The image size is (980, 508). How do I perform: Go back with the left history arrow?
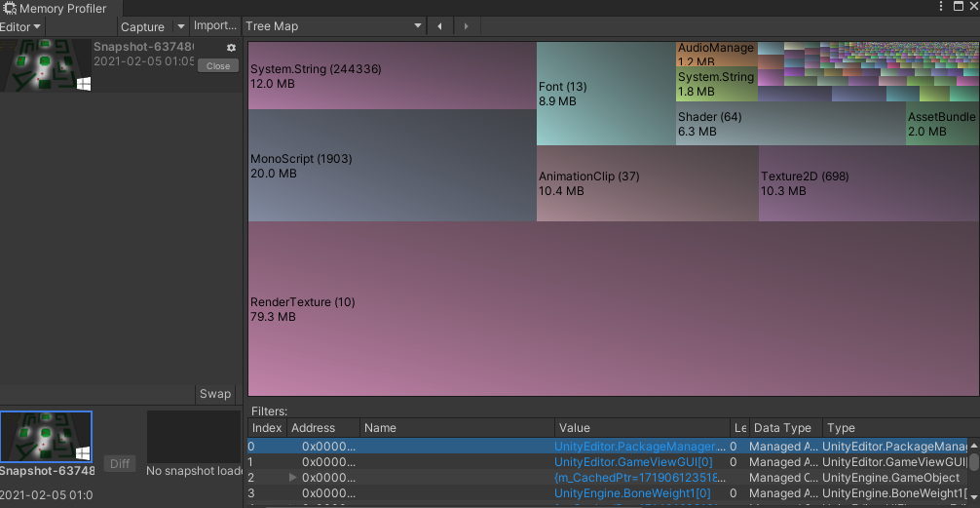pos(440,26)
